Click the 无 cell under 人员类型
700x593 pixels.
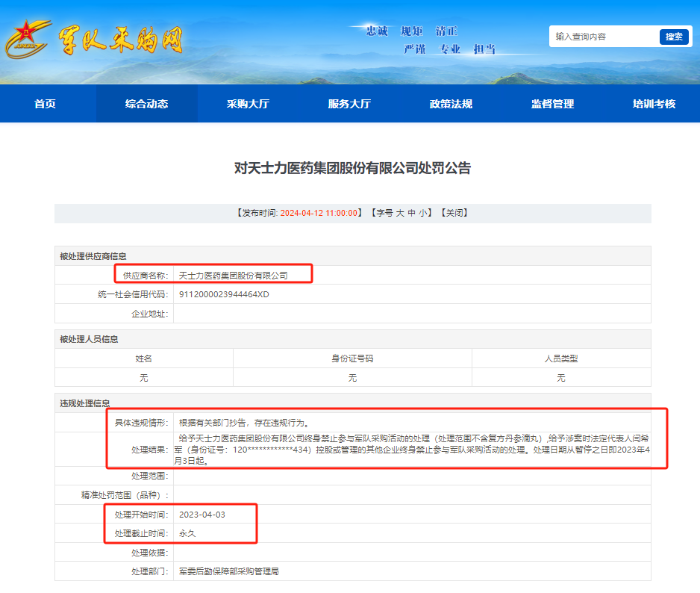(x=561, y=378)
